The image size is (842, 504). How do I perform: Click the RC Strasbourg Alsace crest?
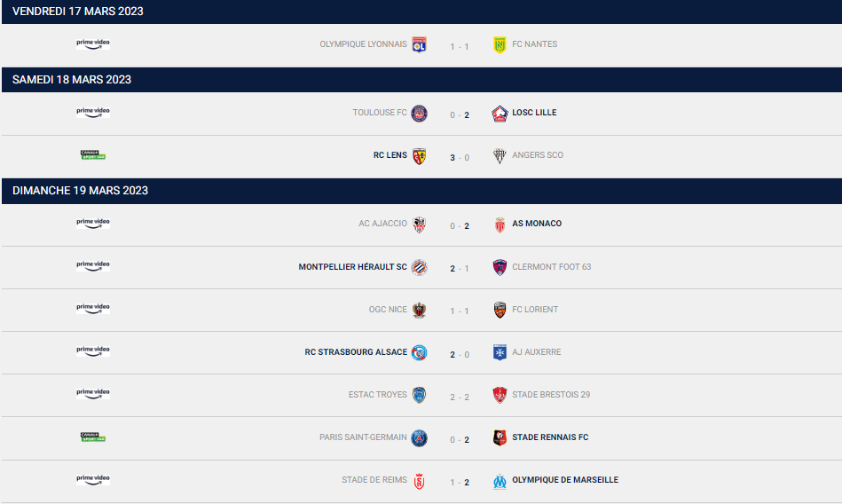click(419, 352)
